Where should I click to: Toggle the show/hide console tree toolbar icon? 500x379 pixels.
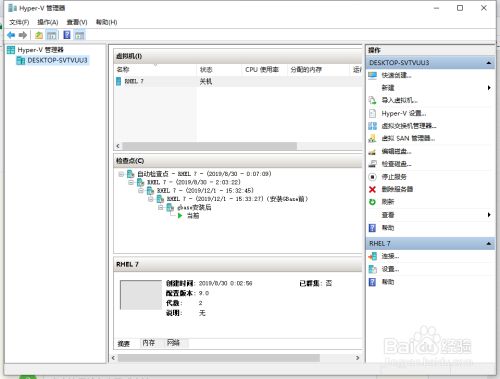click(51, 35)
